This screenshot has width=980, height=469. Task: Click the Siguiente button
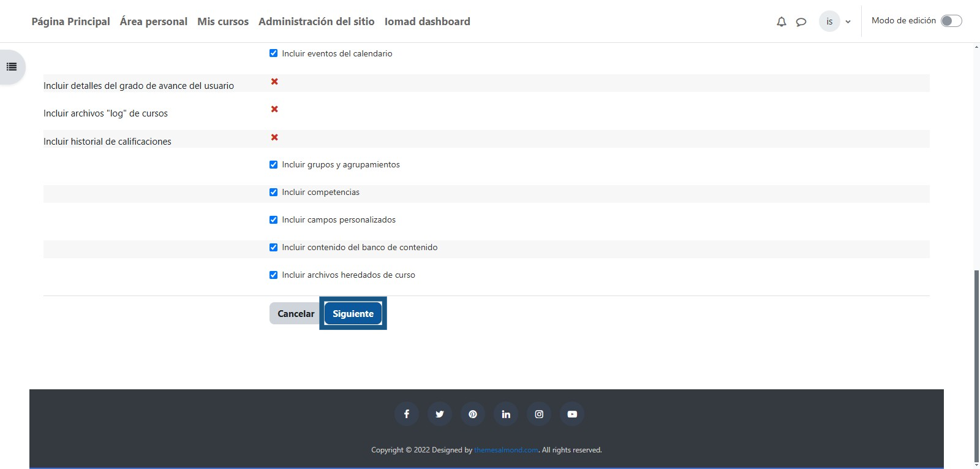click(x=353, y=313)
